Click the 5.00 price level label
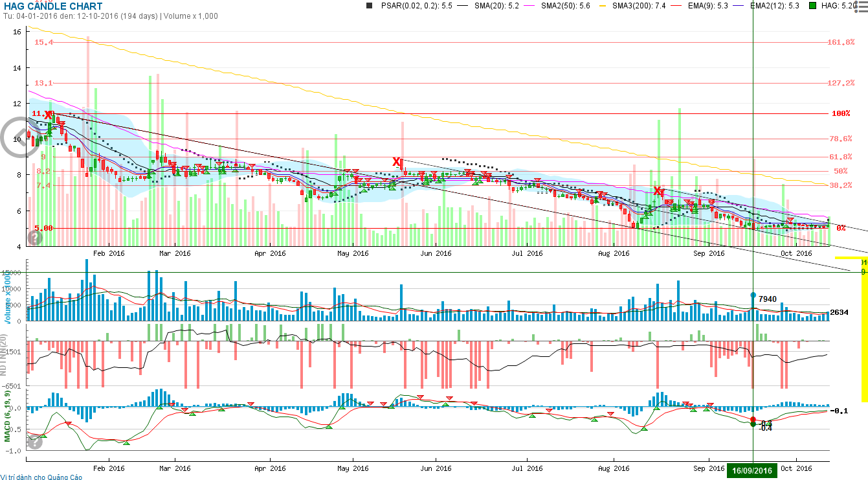This screenshot has height=480, width=868. tap(43, 228)
